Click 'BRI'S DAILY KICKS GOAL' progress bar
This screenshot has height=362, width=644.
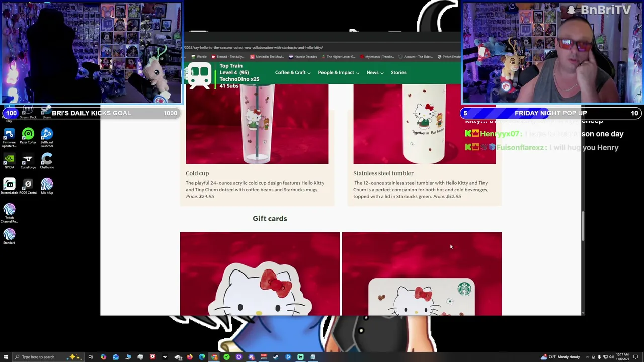point(91,113)
